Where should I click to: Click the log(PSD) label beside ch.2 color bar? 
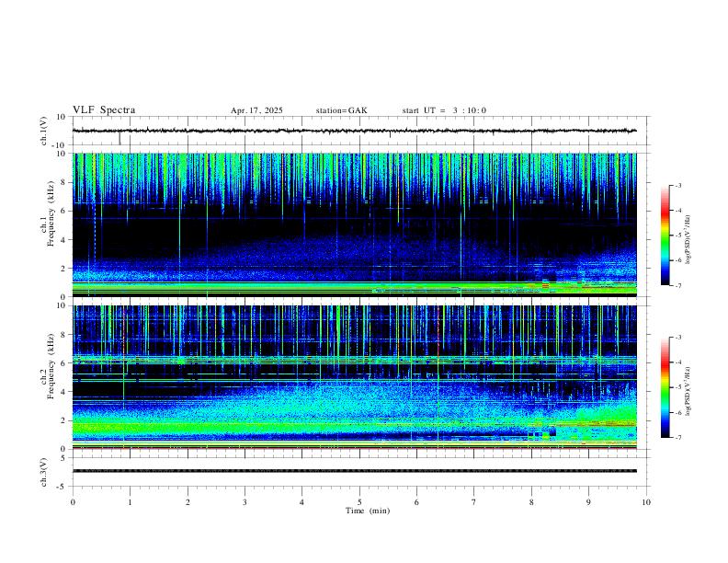point(688,391)
